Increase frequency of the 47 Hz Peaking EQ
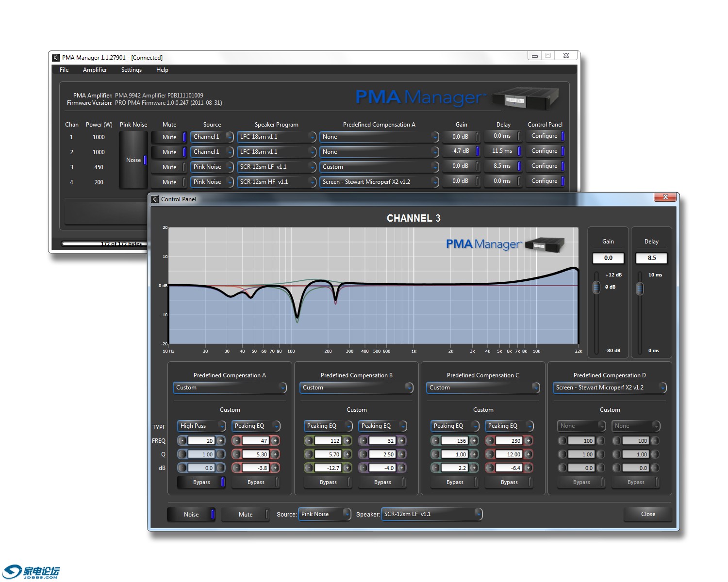The height and width of the screenshot is (582, 728). pyautogui.click(x=275, y=441)
